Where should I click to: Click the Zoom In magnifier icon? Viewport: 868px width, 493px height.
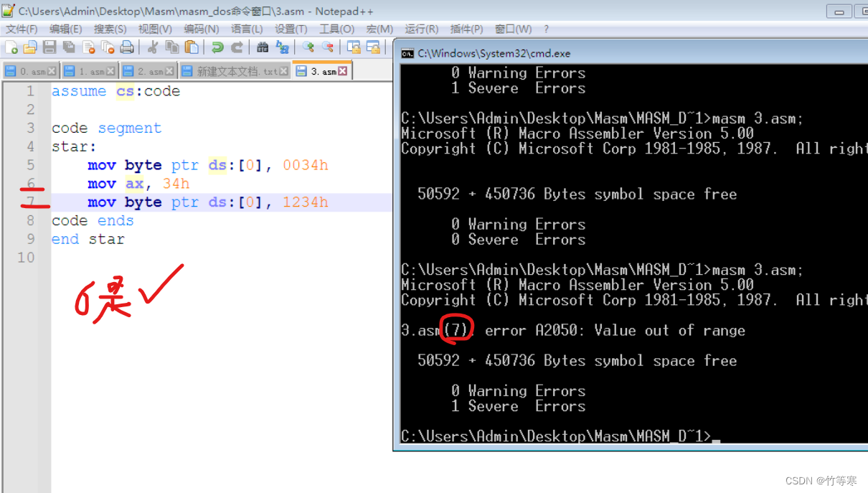tap(308, 47)
